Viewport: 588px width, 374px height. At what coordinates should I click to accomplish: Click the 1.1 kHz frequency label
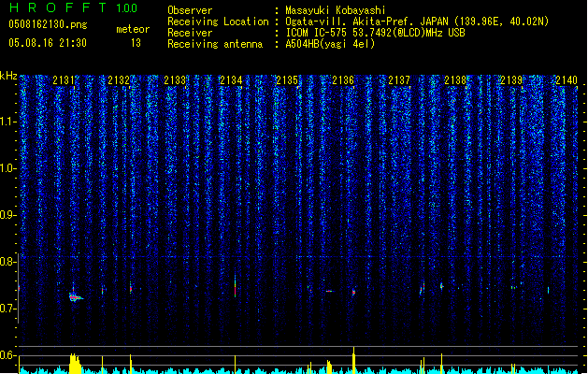click(x=8, y=122)
